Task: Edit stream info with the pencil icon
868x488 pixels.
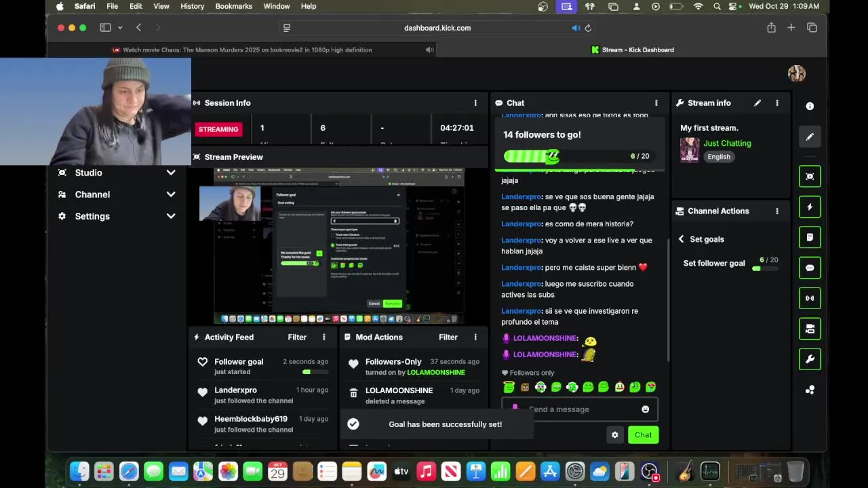Action: 757,103
